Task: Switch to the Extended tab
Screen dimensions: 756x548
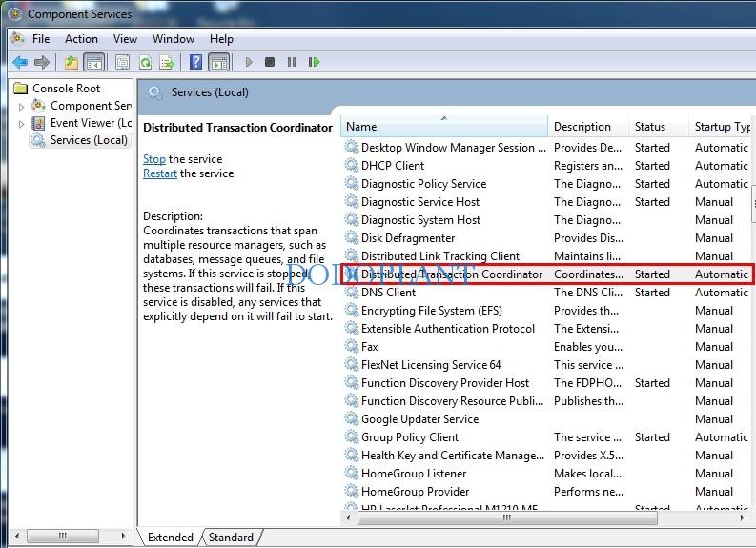Action: click(171, 537)
